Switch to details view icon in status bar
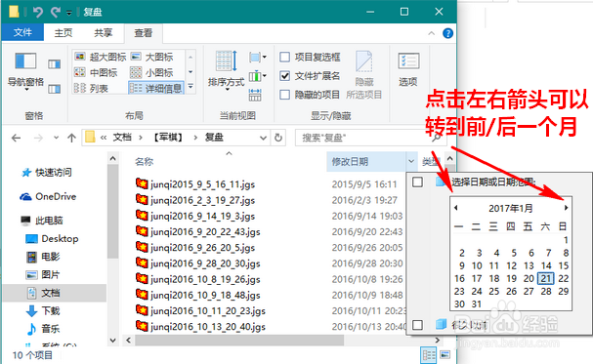Viewport: 593px width, 364px height. click(x=429, y=355)
